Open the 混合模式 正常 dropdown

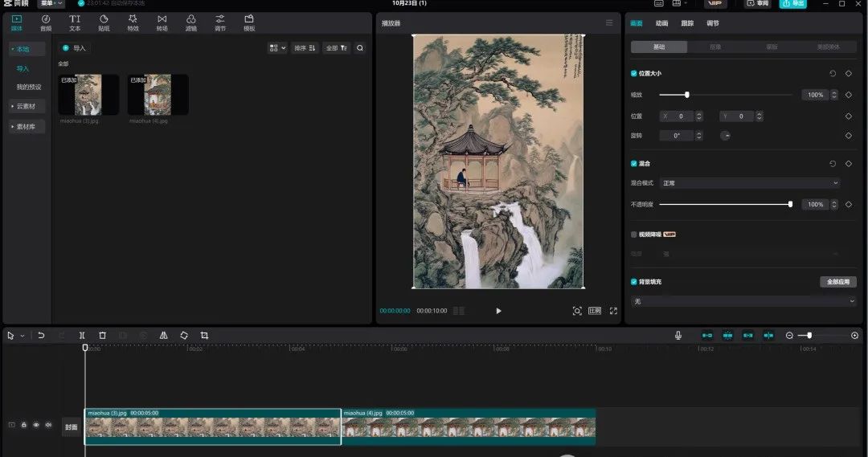pyautogui.click(x=750, y=182)
